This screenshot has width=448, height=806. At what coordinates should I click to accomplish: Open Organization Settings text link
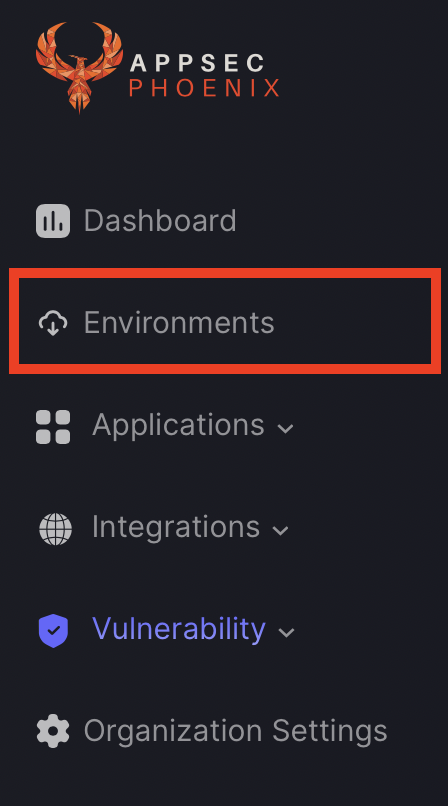click(x=235, y=731)
